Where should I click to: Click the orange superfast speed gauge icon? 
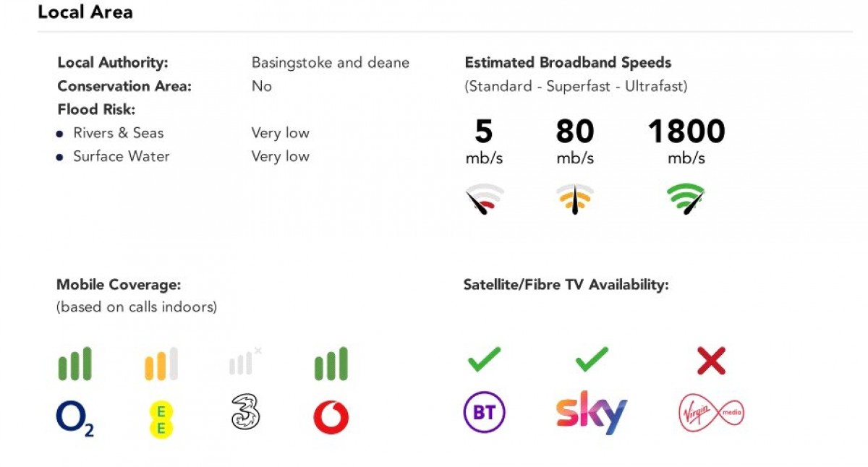click(575, 199)
